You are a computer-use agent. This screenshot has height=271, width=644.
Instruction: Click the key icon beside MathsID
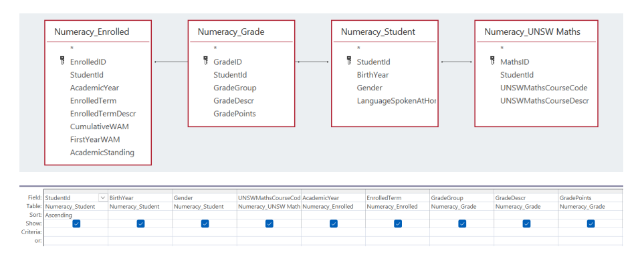click(492, 62)
